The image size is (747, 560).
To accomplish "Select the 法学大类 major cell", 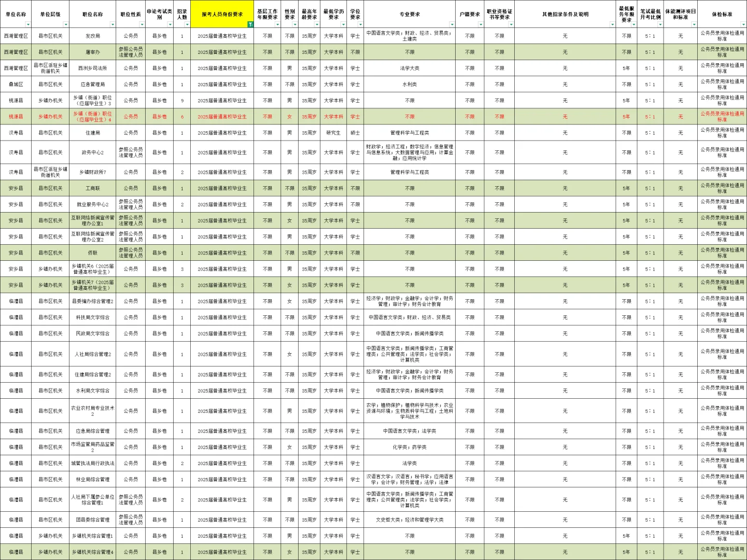I will 410,68.
